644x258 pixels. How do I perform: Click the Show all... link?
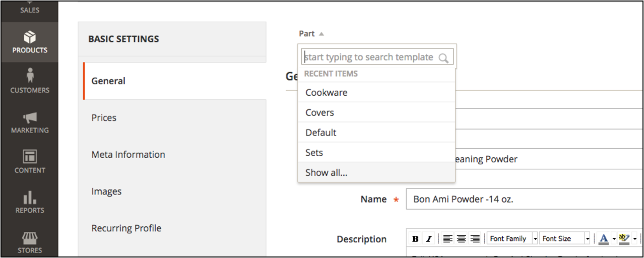326,173
